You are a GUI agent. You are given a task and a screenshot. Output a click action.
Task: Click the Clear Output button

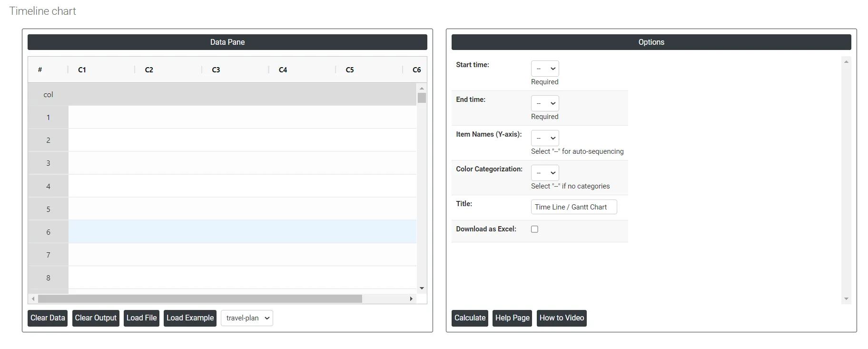point(96,318)
